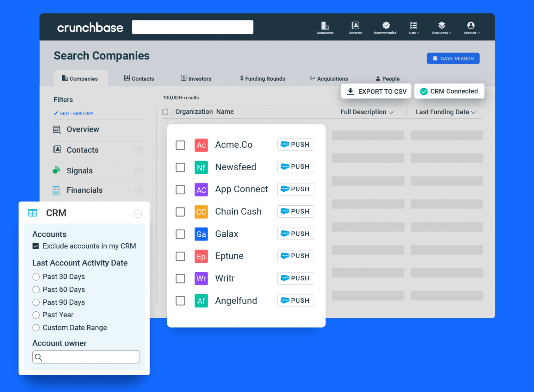Open the Last Funding Date sort dropdown

(x=474, y=112)
